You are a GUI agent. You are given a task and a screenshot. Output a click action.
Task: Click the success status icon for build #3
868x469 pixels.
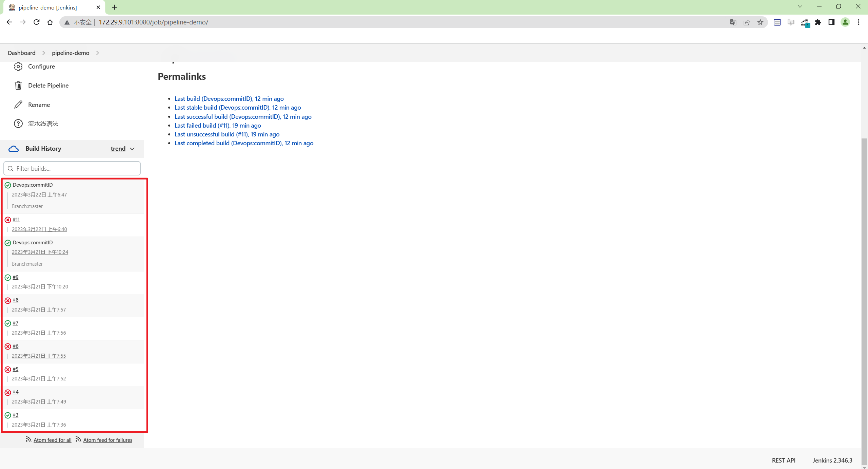click(x=8, y=415)
